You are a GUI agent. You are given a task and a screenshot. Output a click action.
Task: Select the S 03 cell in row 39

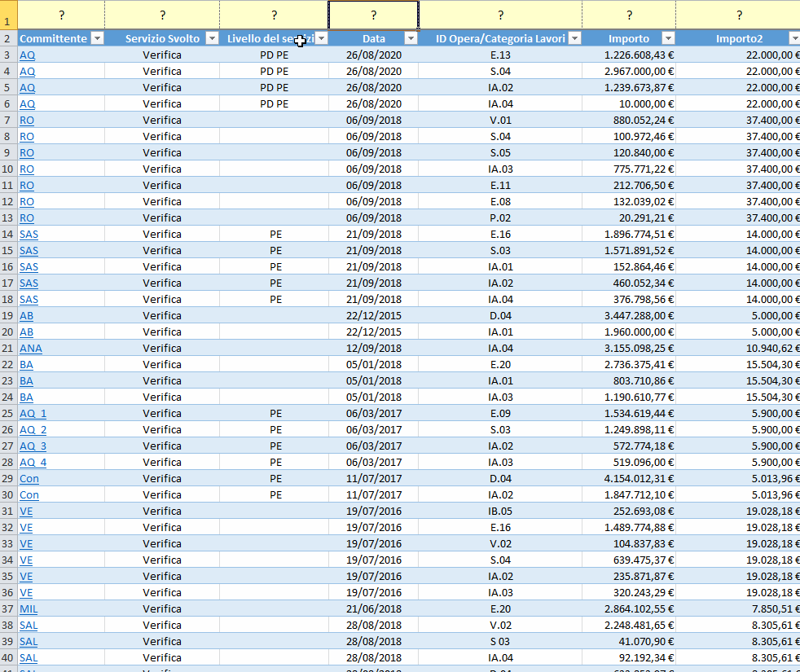coord(500,641)
